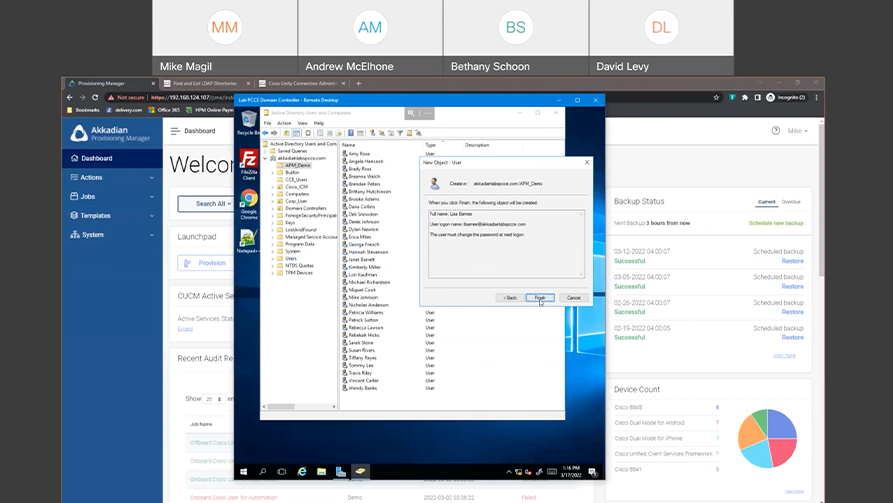Expand the Domain Controllers folder node
893x503 pixels.
(273, 208)
